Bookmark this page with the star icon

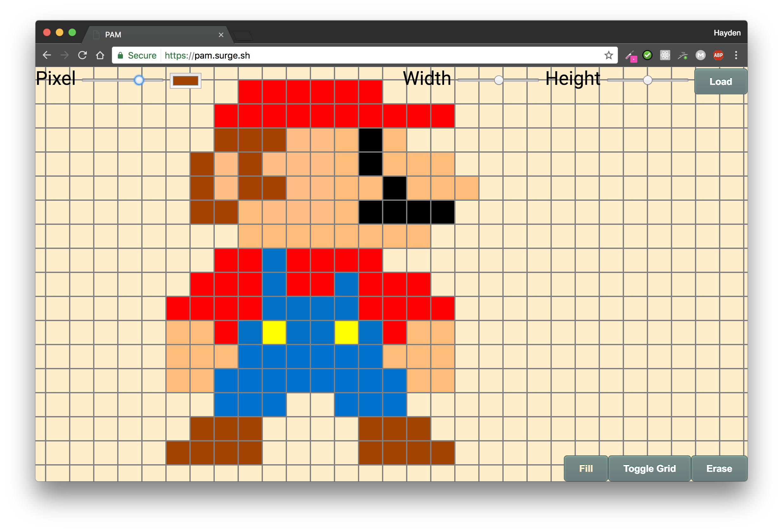[x=608, y=55]
